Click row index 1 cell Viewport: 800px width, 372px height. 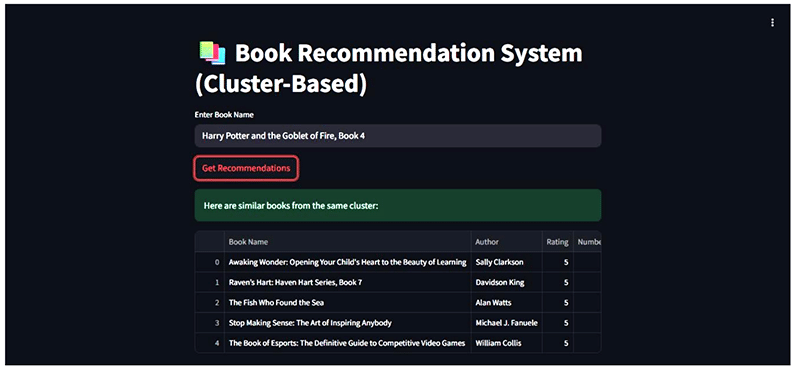(210, 282)
